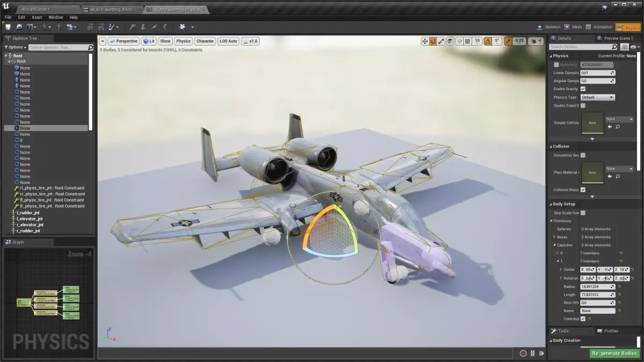This screenshot has height=362, width=644.
Task: Open the Physics Type Default dropdown
Action: tap(597, 98)
